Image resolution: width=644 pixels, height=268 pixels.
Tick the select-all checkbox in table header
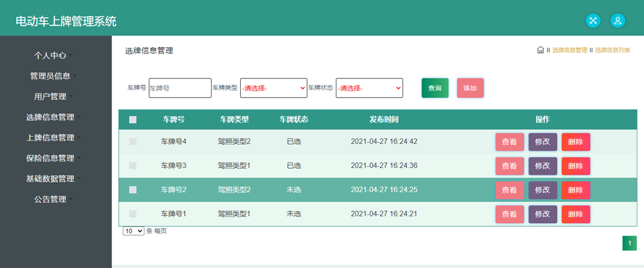133,120
